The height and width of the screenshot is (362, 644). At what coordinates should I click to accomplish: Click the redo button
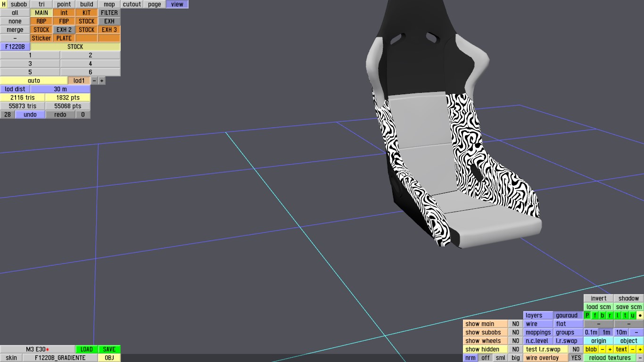60,115
